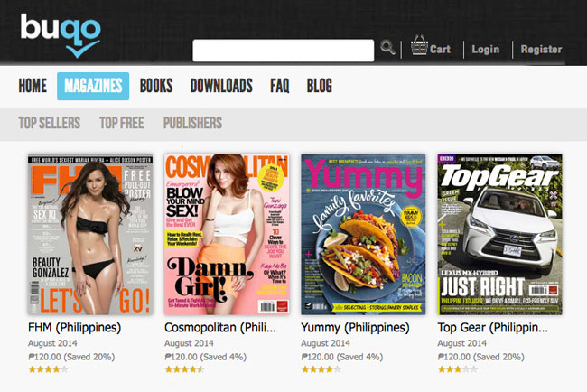Focus the search input field
This screenshot has width=587, height=392.
(x=283, y=51)
